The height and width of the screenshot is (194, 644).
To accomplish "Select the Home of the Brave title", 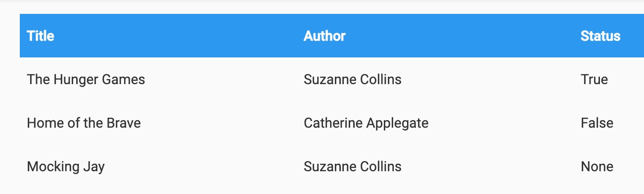I will 84,123.
